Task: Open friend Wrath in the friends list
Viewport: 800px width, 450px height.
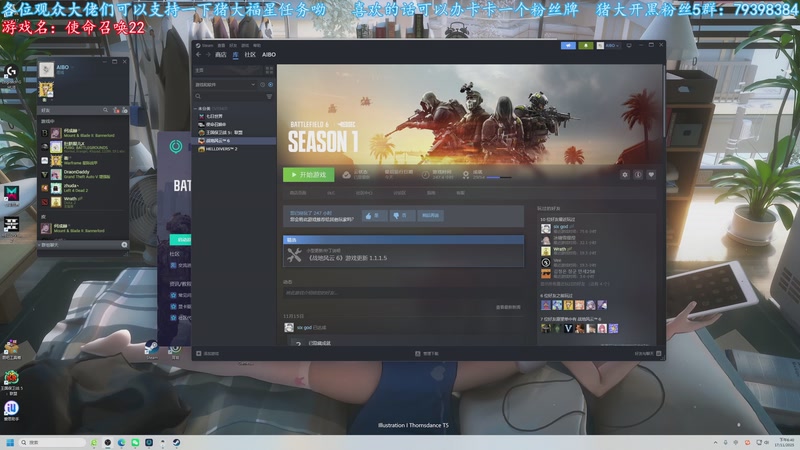Action: [84, 202]
